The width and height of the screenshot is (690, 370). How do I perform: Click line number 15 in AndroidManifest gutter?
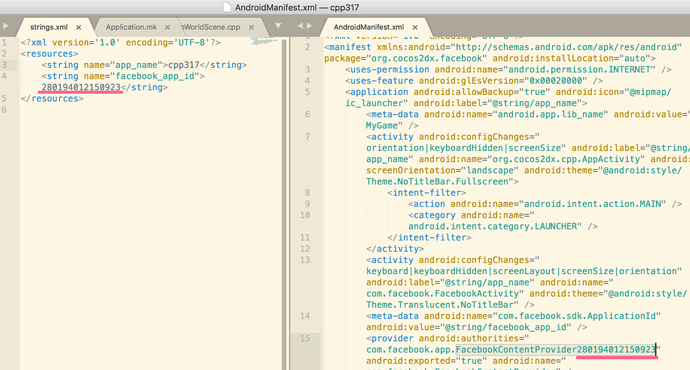point(305,338)
